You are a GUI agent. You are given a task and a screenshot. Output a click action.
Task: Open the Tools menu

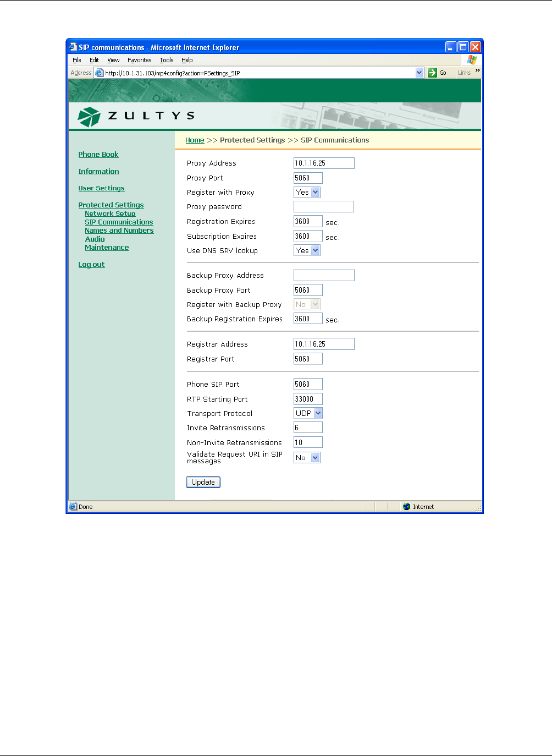pyautogui.click(x=167, y=60)
